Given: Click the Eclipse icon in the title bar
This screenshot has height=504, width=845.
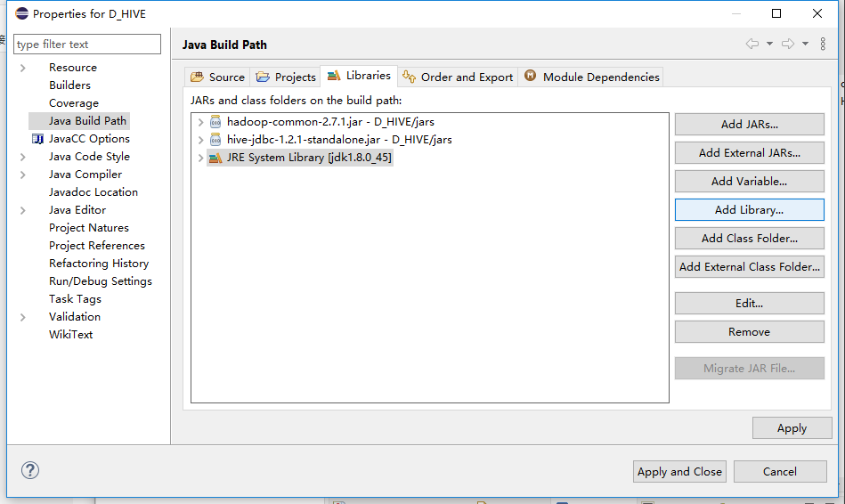Looking at the screenshot, I should point(21,13).
